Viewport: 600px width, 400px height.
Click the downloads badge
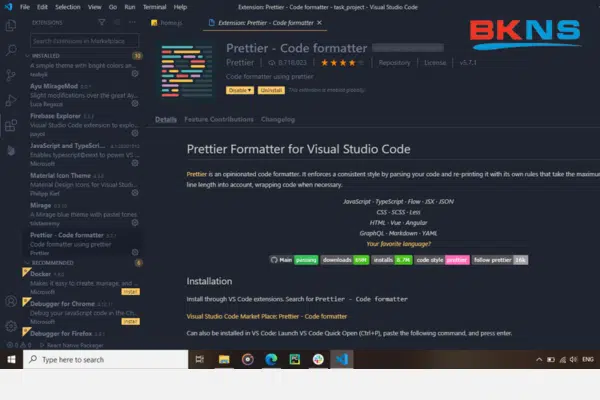point(345,260)
